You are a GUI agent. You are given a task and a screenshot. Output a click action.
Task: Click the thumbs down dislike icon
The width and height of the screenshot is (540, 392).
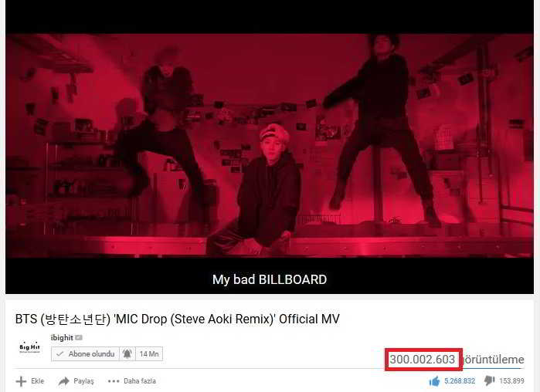[489, 380]
